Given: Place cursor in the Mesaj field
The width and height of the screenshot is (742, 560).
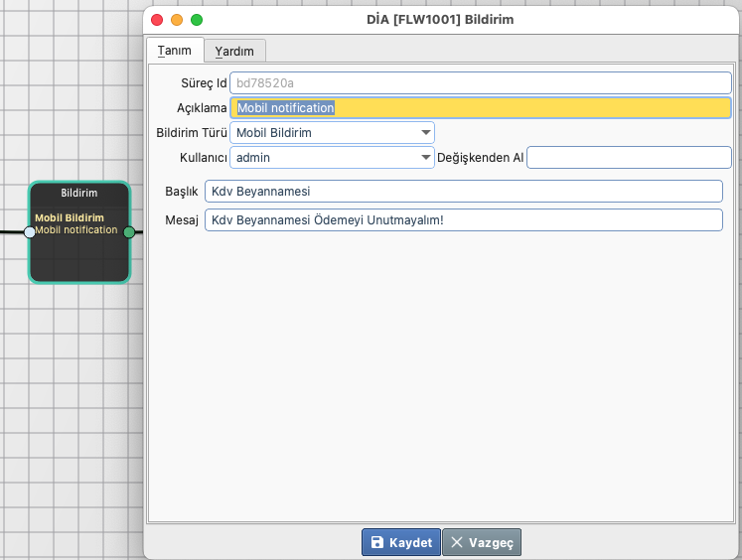Looking at the screenshot, I should [x=463, y=219].
